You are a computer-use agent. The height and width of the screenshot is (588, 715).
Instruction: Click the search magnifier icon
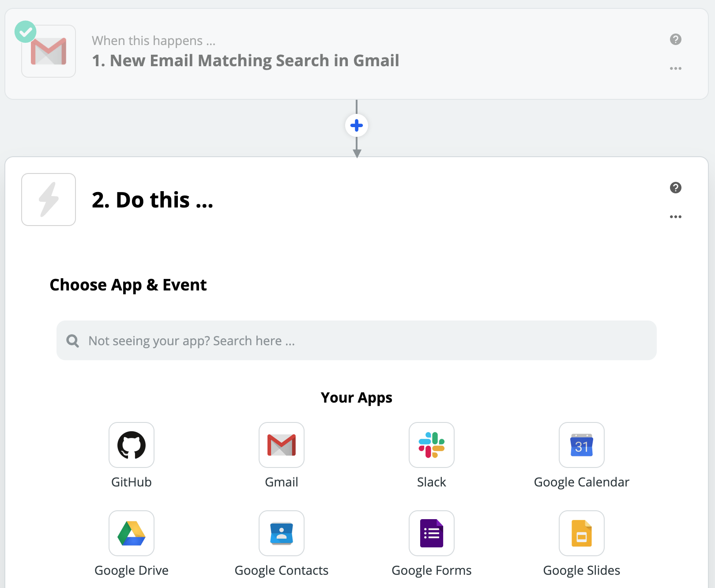pos(73,341)
